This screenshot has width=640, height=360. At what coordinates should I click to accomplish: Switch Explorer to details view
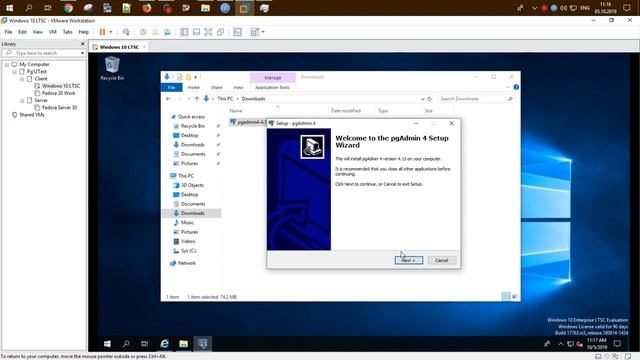point(506,297)
